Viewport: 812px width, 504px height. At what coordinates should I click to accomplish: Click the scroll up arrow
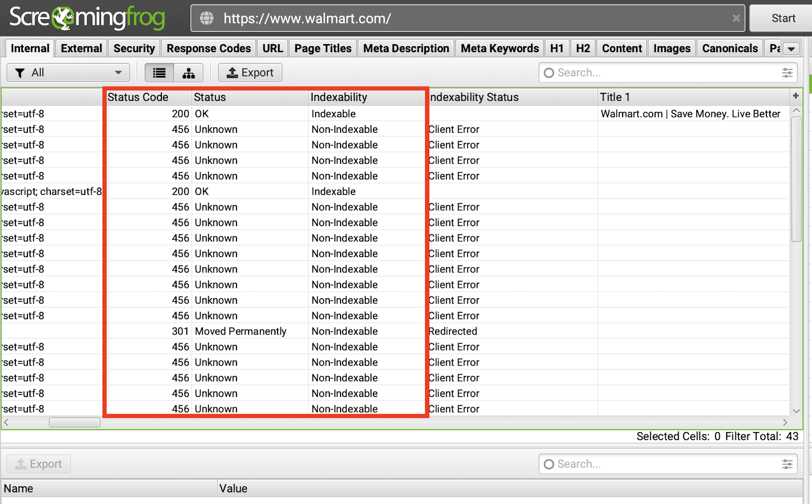[796, 110]
